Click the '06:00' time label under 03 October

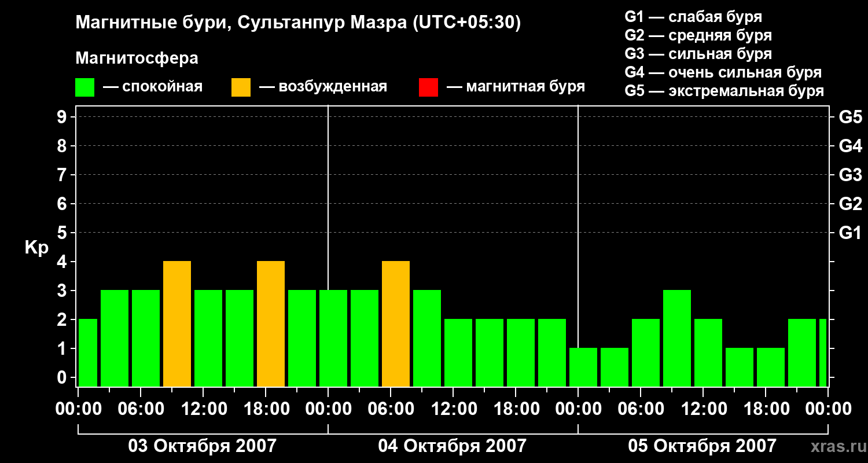point(141,409)
